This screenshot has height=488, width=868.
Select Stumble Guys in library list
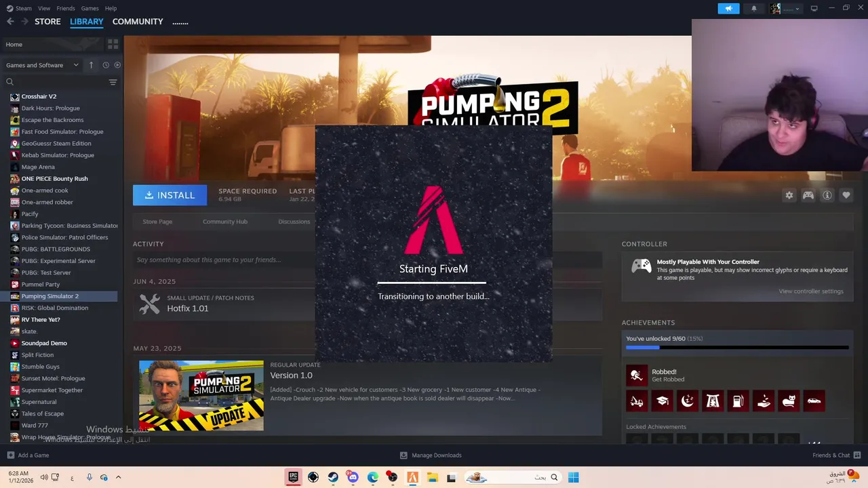[40, 367]
